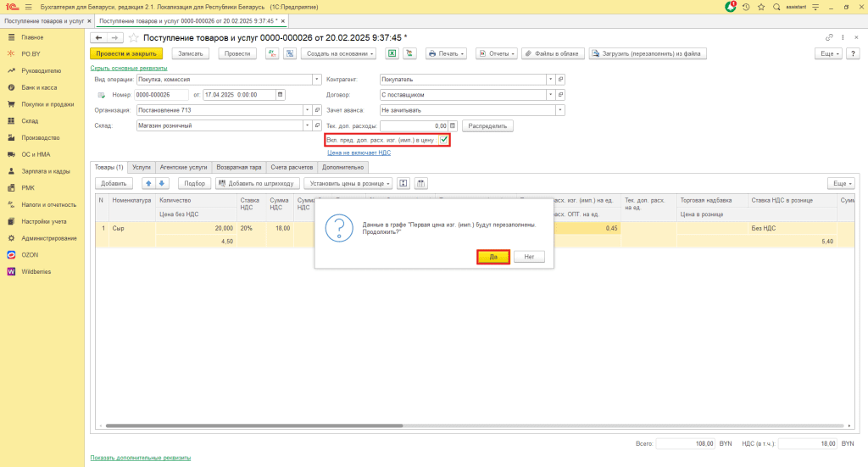Click the green Excel export icon
Image resolution: width=868 pixels, height=467 pixels.
(x=392, y=53)
